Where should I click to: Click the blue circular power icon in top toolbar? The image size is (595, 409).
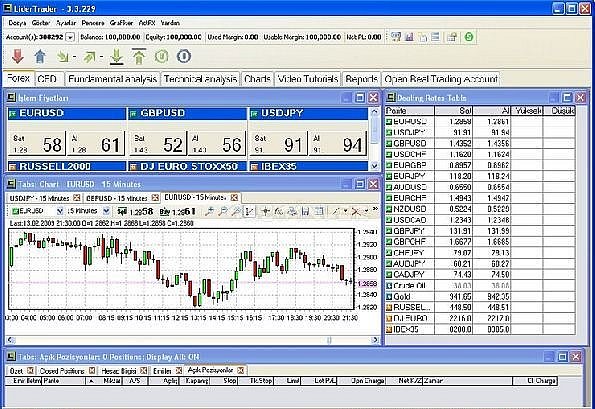click(184, 56)
